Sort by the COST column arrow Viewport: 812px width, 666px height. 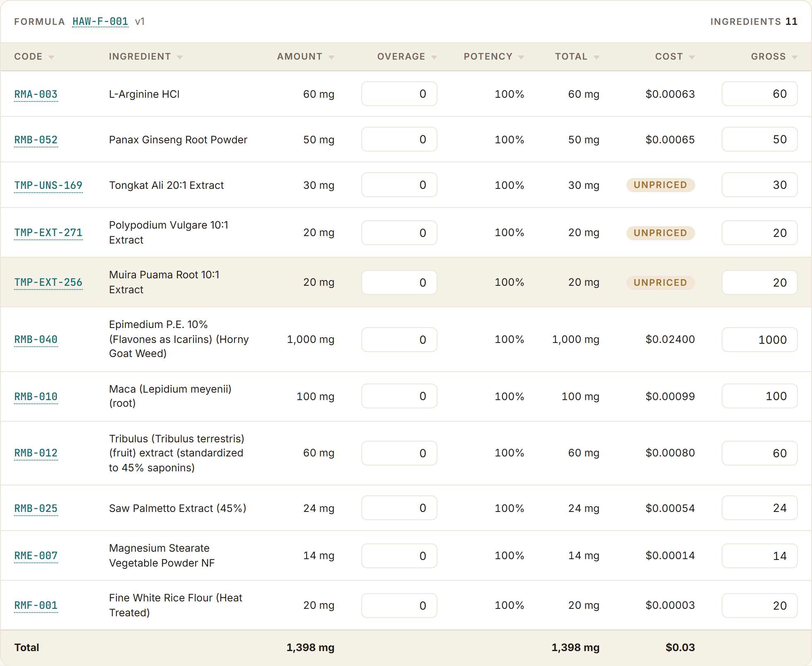coord(692,57)
